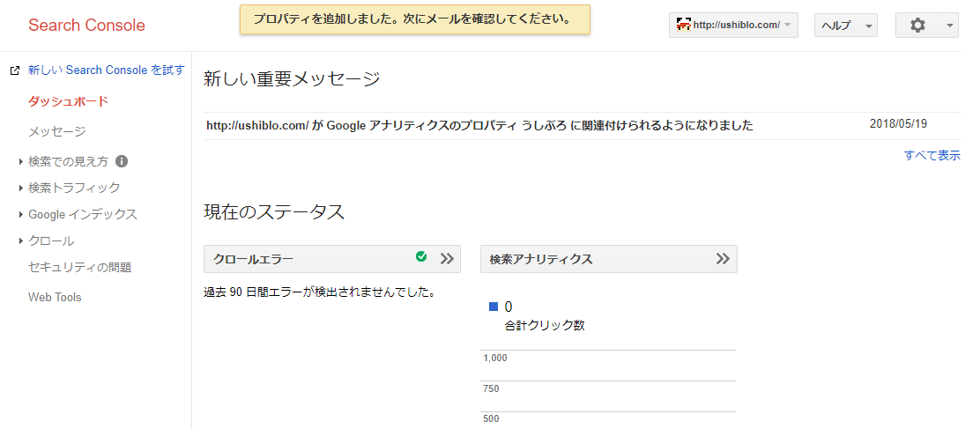This screenshot has height=429, width=980.
Task: Open the dropdown arrow beside the gear
Action: click(x=949, y=26)
